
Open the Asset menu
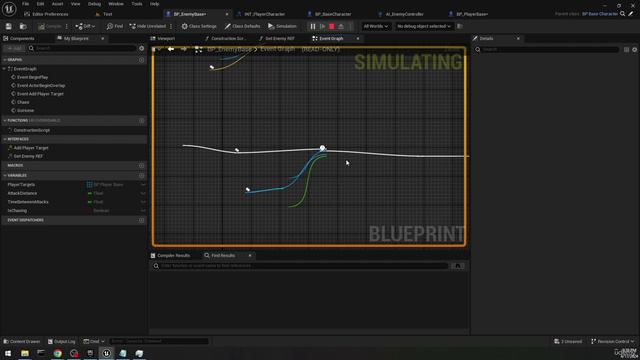(x=57, y=4)
